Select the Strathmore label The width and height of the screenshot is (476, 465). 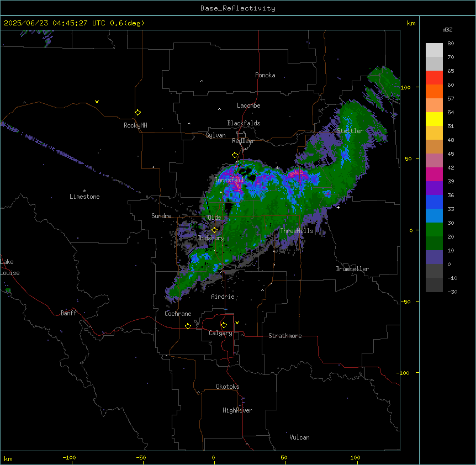pos(285,336)
